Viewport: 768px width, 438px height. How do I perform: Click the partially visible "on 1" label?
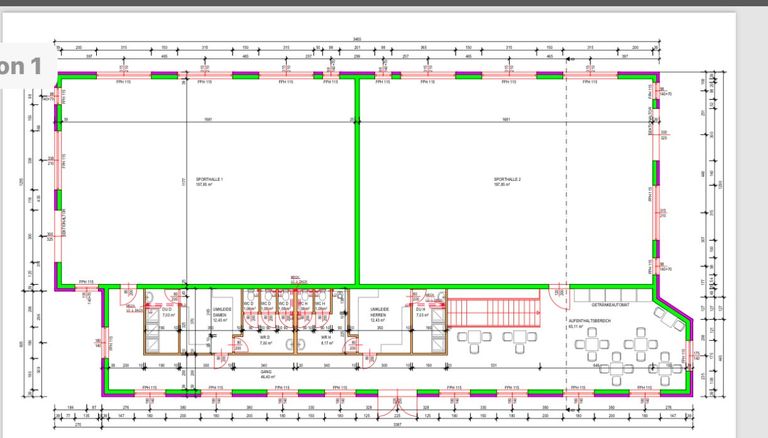[20, 67]
